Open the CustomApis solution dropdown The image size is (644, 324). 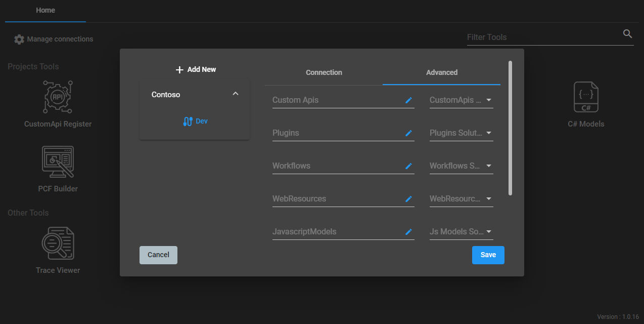(x=488, y=100)
